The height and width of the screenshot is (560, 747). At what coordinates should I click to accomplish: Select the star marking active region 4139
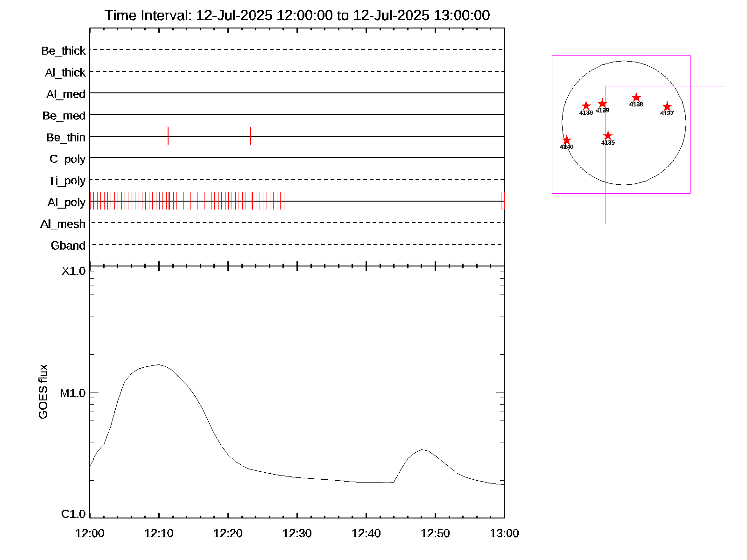[602, 104]
